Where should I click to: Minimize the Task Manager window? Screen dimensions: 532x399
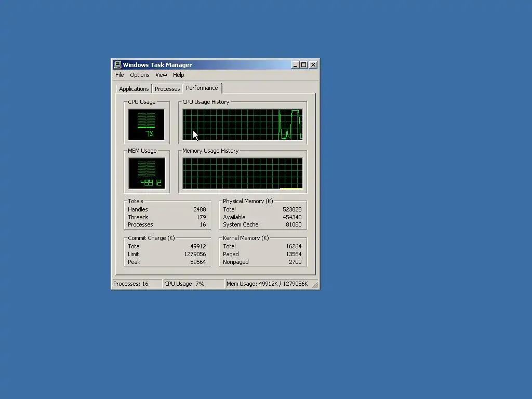[295, 65]
